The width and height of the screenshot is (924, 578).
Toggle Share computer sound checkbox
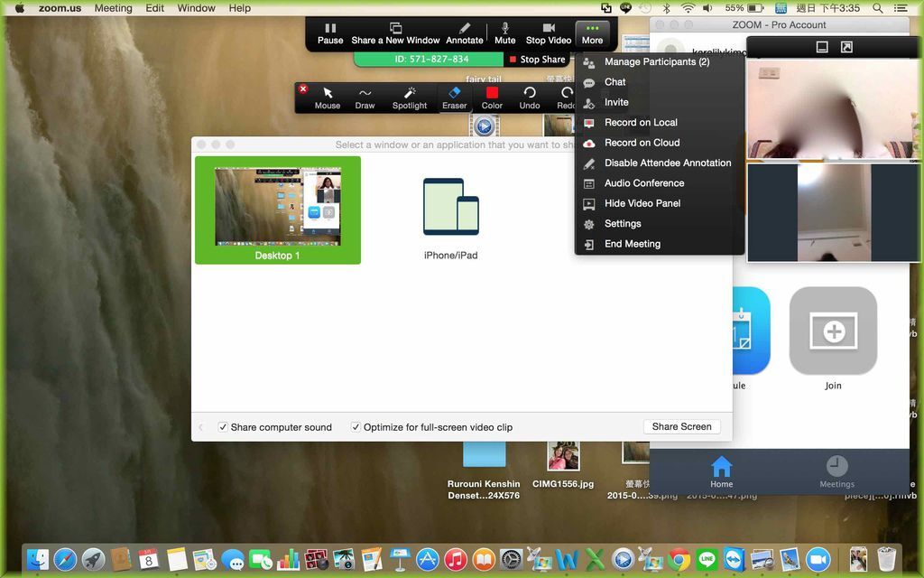(223, 427)
